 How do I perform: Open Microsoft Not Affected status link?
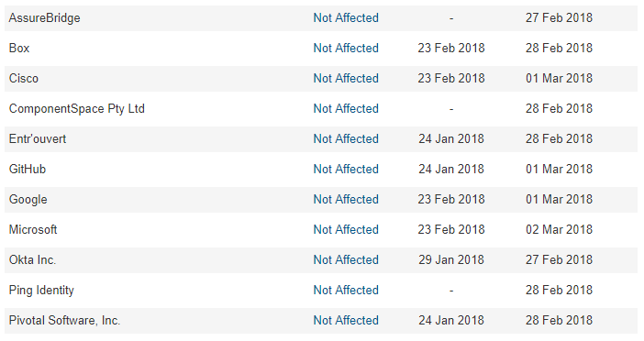(346, 230)
